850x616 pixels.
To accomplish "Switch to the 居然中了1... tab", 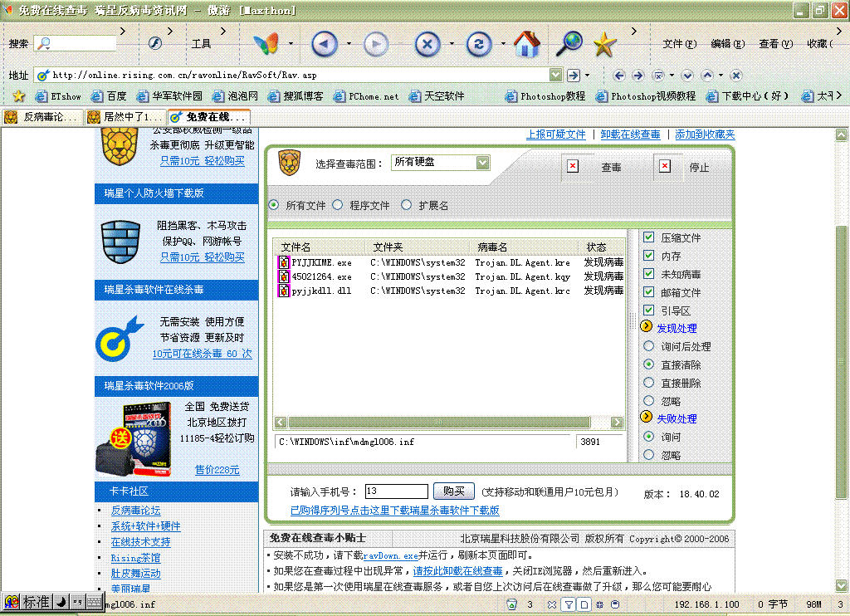I will 126,116.
